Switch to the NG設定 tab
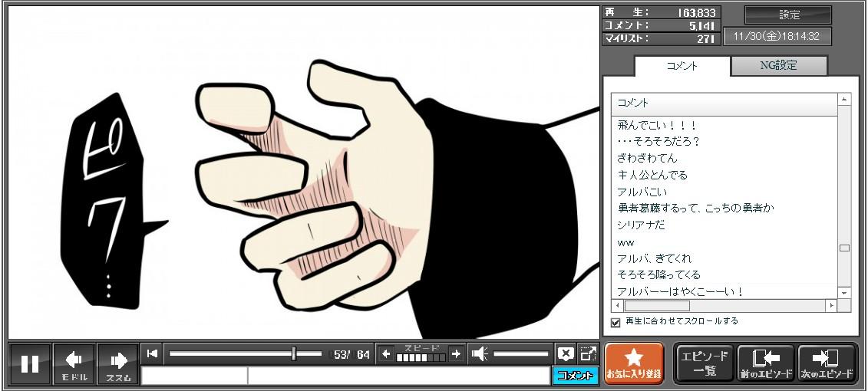 pyautogui.click(x=778, y=66)
